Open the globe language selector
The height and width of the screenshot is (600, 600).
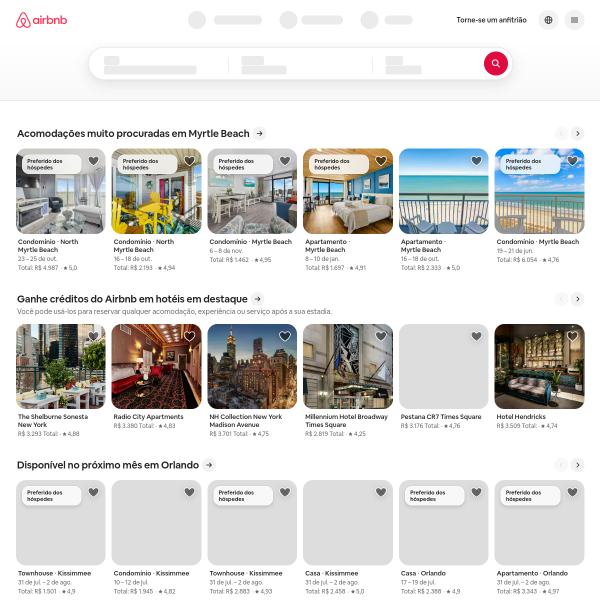(x=548, y=20)
